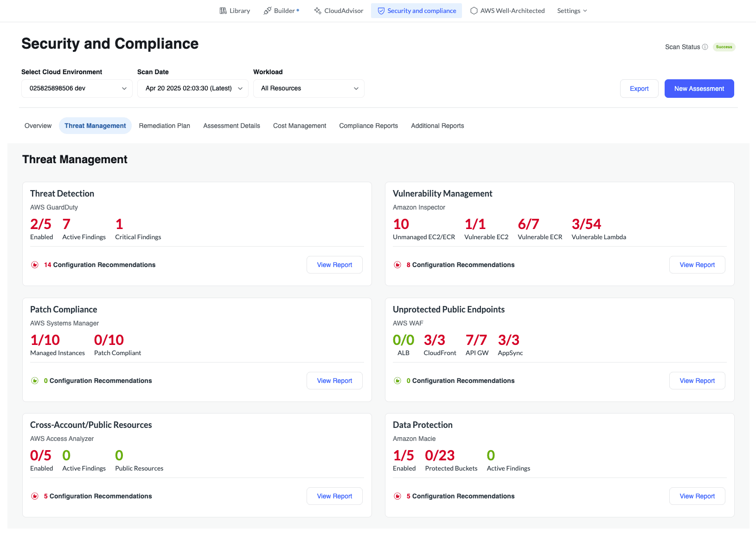Image resolution: width=756 pixels, height=535 pixels.
Task: Open the Builder menu item
Action: coord(282,11)
